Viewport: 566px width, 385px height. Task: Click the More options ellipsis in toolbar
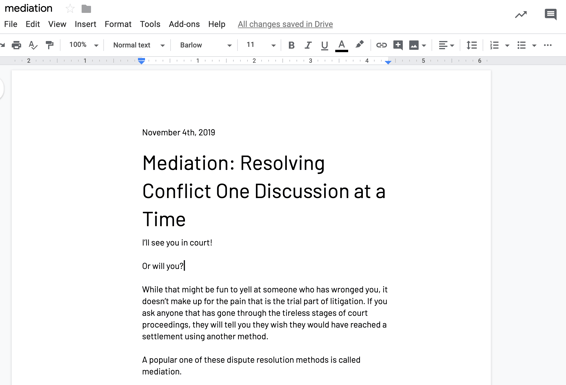(548, 45)
